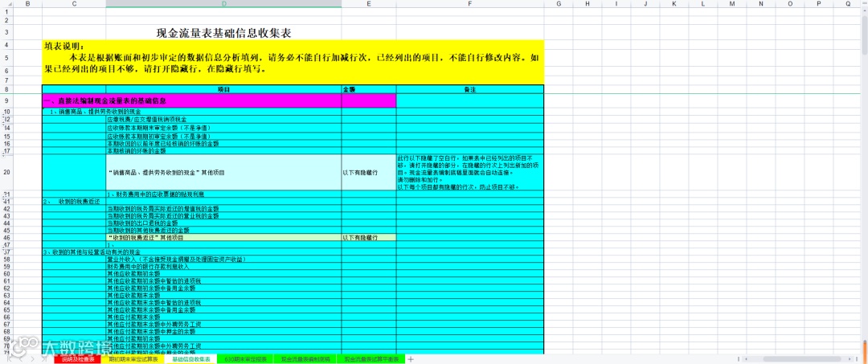Image resolution: width=868 pixels, height=364 pixels.
Task: Add a new sheet with the plus icon
Action: click(411, 359)
